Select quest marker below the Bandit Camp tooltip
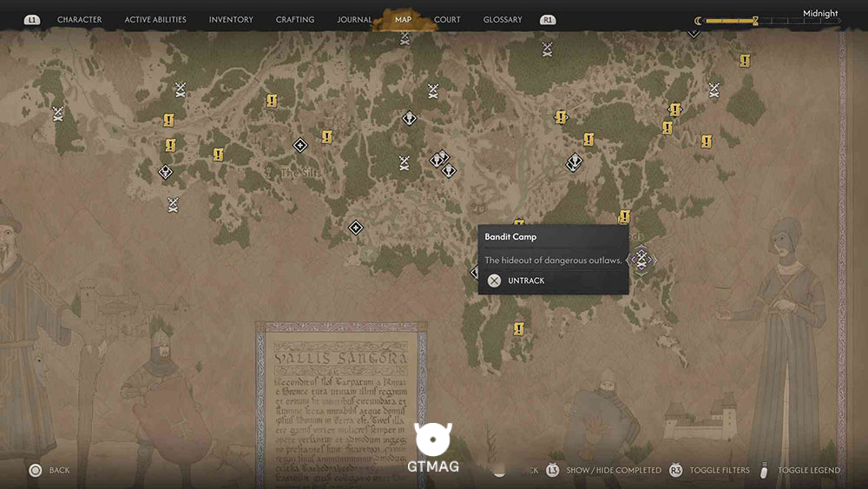868x489 pixels. [519, 329]
